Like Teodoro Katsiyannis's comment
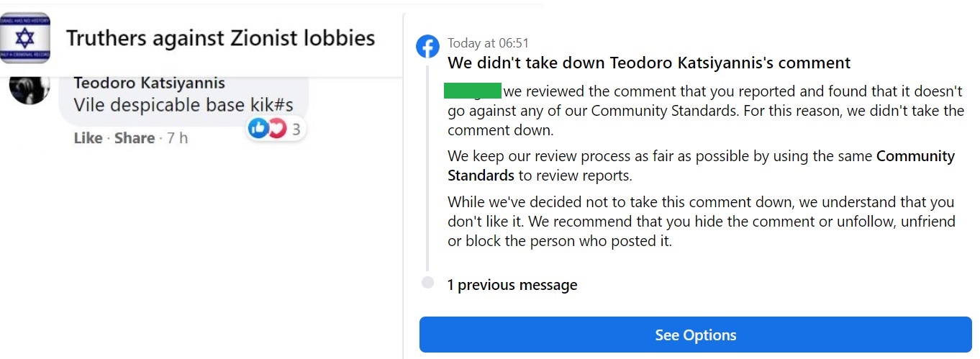 [x=88, y=138]
